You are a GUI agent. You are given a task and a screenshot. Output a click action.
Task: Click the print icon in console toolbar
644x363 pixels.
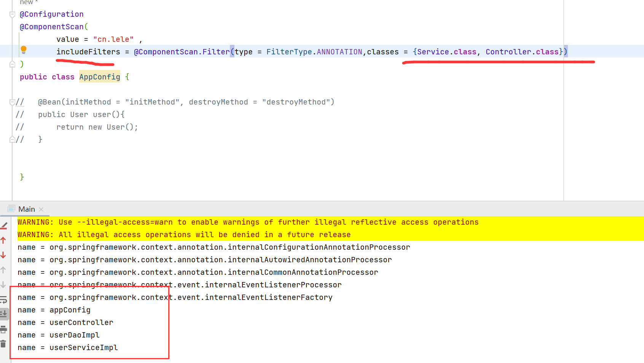[x=3, y=329]
